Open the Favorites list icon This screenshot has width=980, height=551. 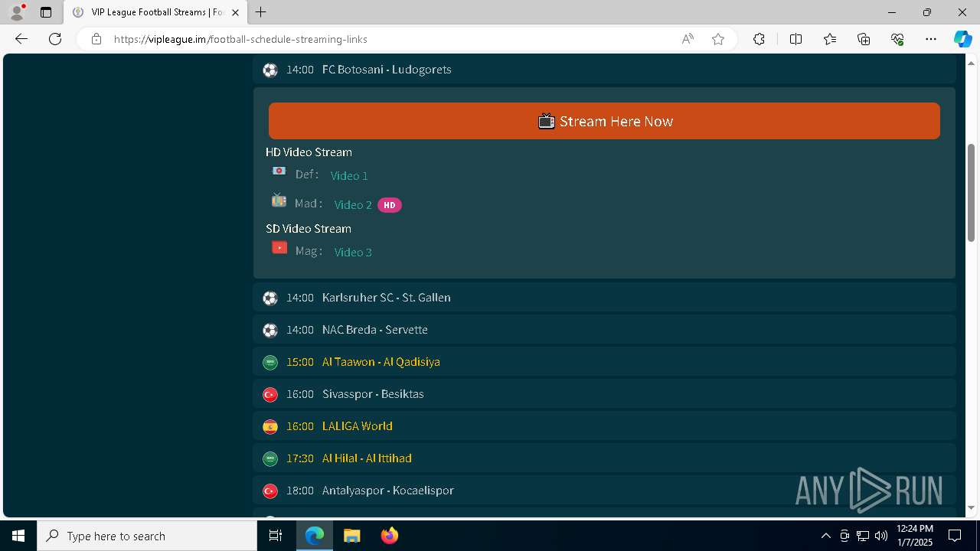click(x=830, y=39)
